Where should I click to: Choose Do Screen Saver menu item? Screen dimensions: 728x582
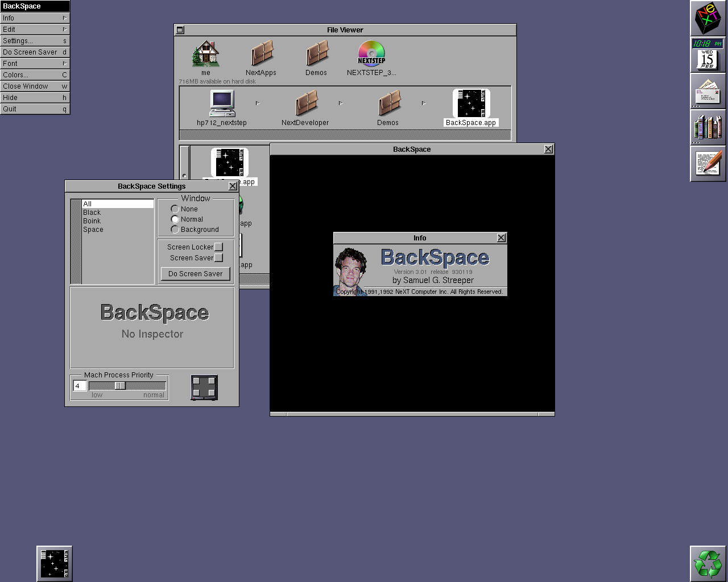(35, 52)
